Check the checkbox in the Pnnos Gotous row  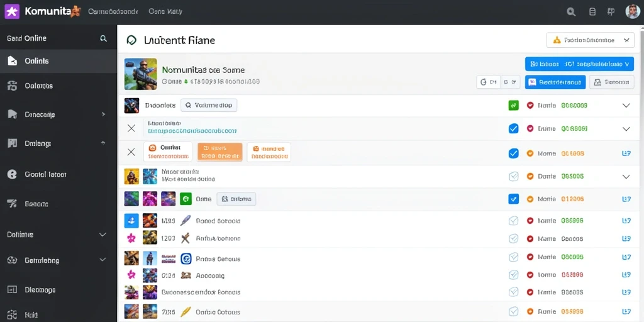tap(513, 257)
